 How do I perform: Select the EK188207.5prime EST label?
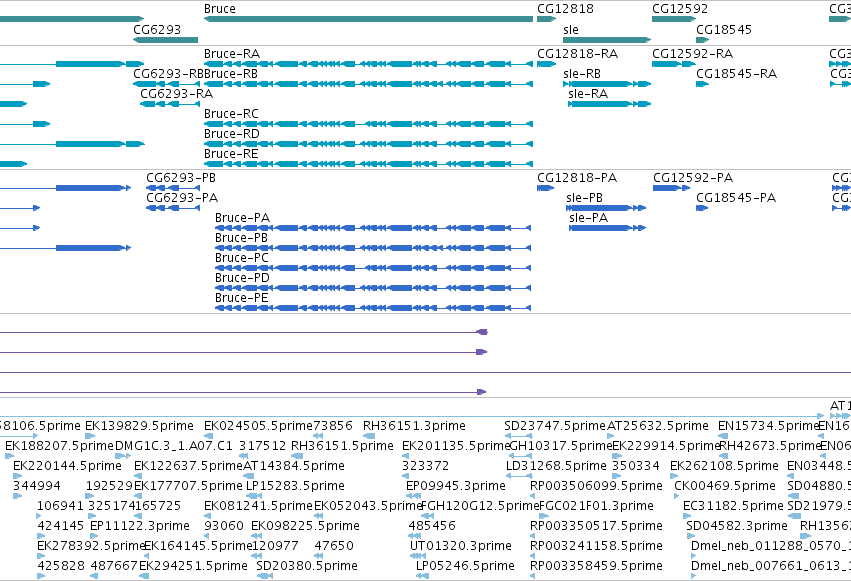click(x=60, y=446)
